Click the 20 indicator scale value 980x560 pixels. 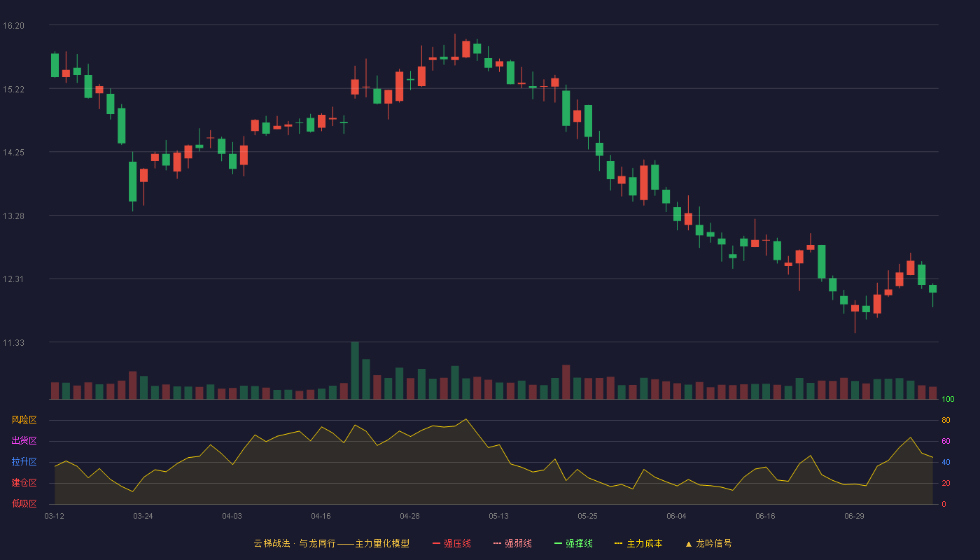pos(946,483)
